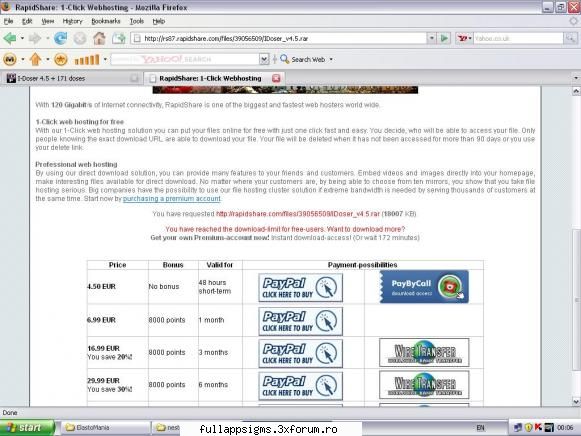
Task: Click the Wire Transfer button for 16.99 EUR
Action: 424,352
